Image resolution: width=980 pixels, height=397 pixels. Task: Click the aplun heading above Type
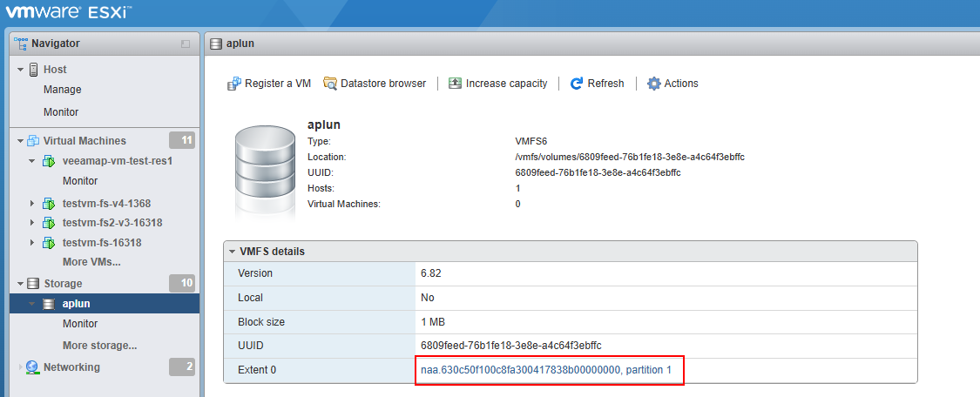coord(324,124)
